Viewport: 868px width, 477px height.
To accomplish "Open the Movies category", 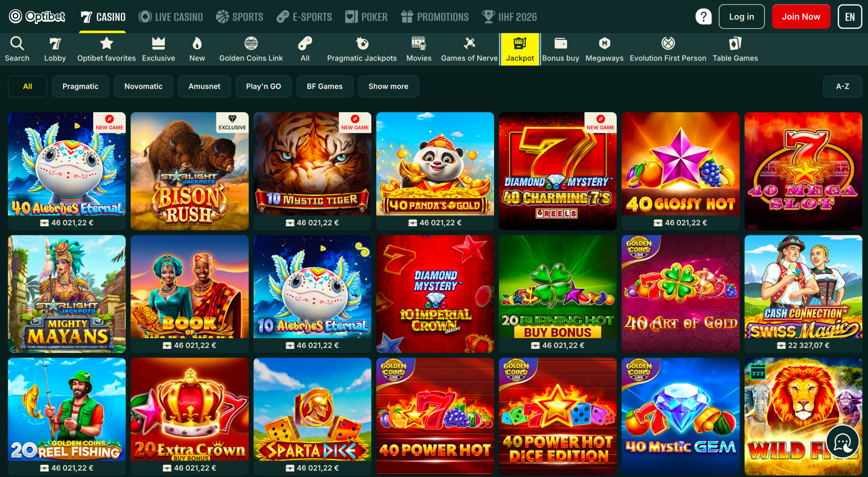I will [419, 50].
